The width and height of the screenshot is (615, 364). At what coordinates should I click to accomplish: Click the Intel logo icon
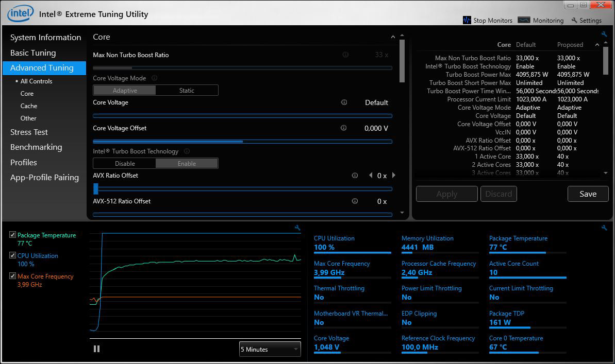pyautogui.click(x=20, y=13)
